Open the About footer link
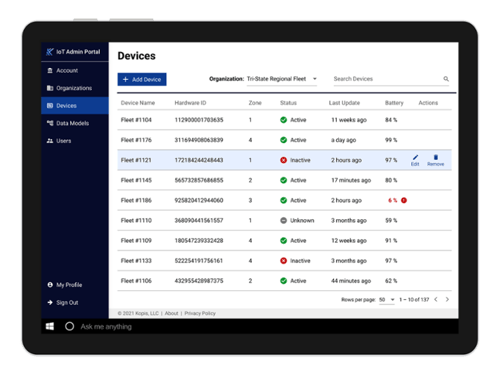This screenshot has height=375, width=500. coord(171,313)
